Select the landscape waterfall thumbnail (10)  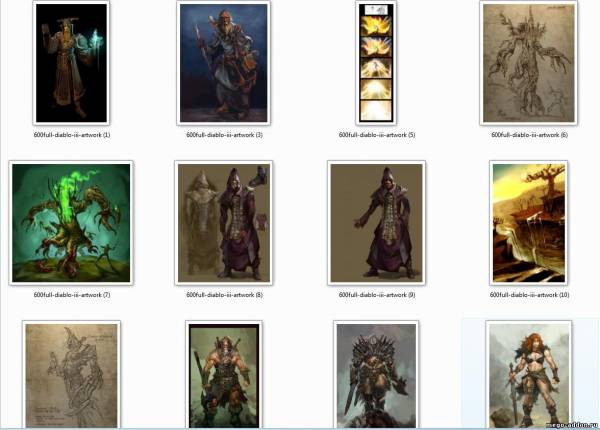click(x=529, y=223)
